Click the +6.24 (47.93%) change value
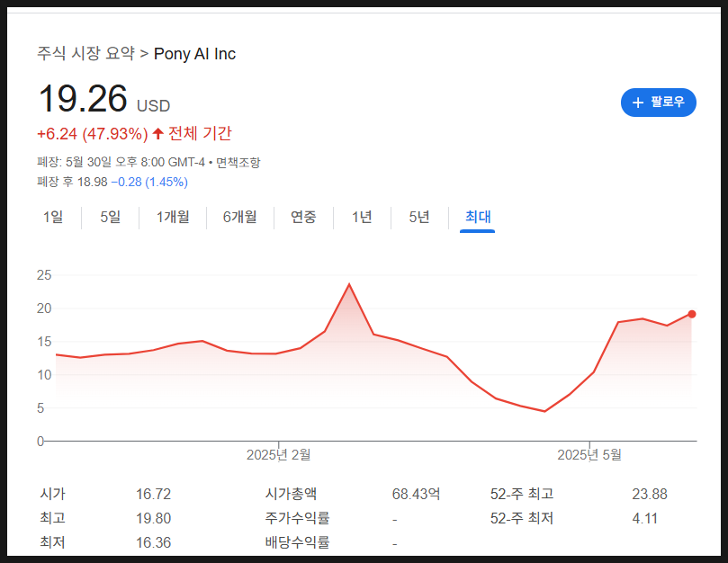Viewport: 728px width, 563px height. click(x=93, y=134)
